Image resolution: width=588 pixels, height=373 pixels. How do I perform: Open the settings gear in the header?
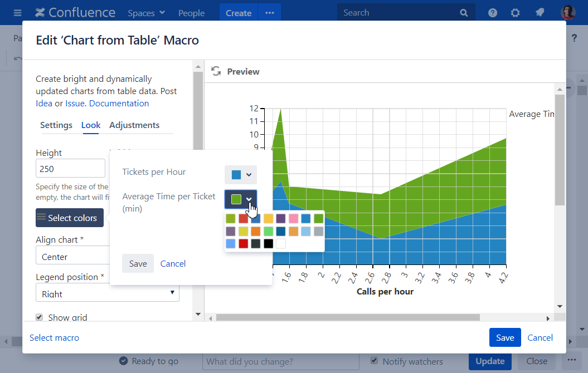(516, 13)
